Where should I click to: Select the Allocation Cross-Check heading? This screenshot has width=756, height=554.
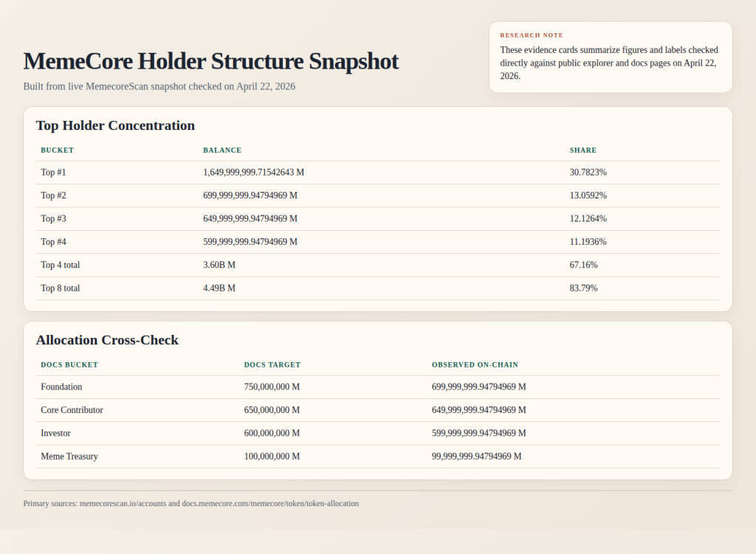click(108, 340)
